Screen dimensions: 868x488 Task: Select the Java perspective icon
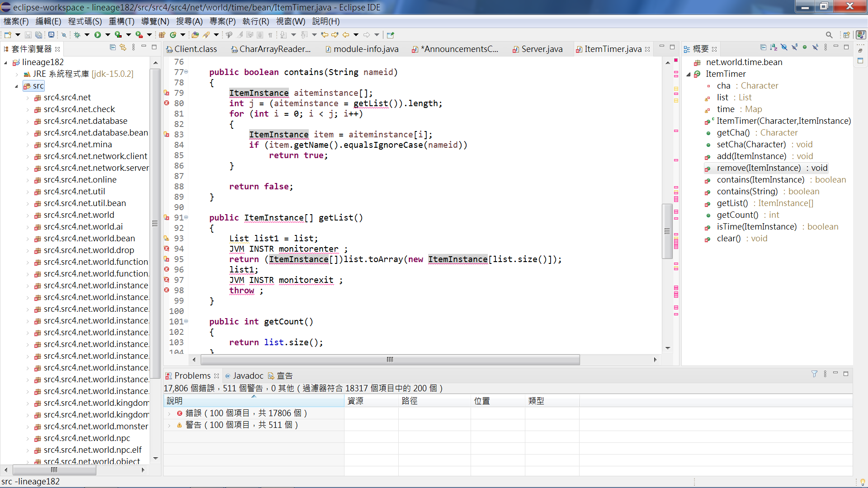coord(861,35)
